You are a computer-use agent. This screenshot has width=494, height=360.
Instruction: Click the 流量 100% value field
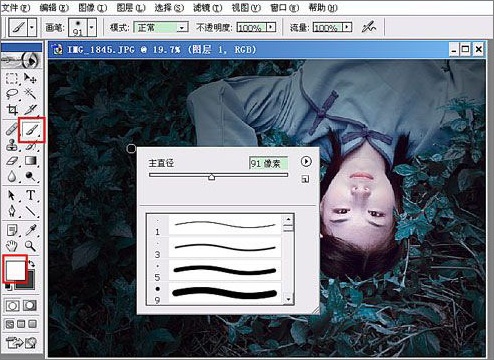(x=328, y=27)
